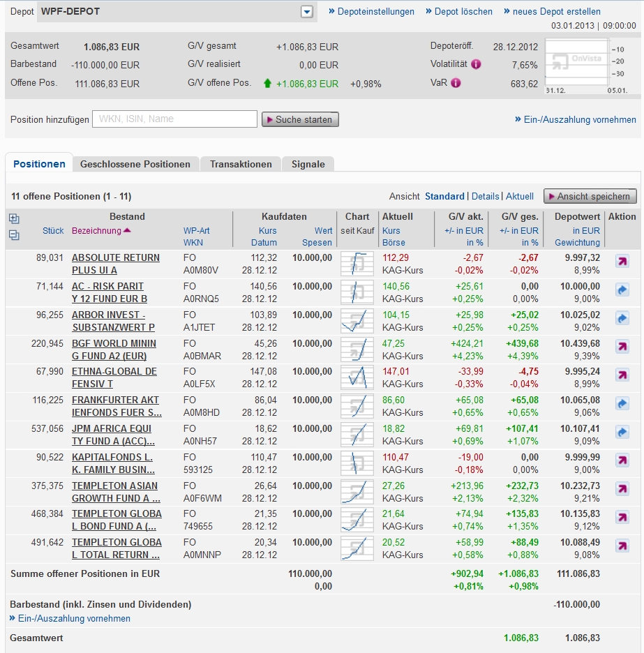The width and height of the screenshot is (644, 653).
Task: Select the Signale tab
Action: (308, 165)
